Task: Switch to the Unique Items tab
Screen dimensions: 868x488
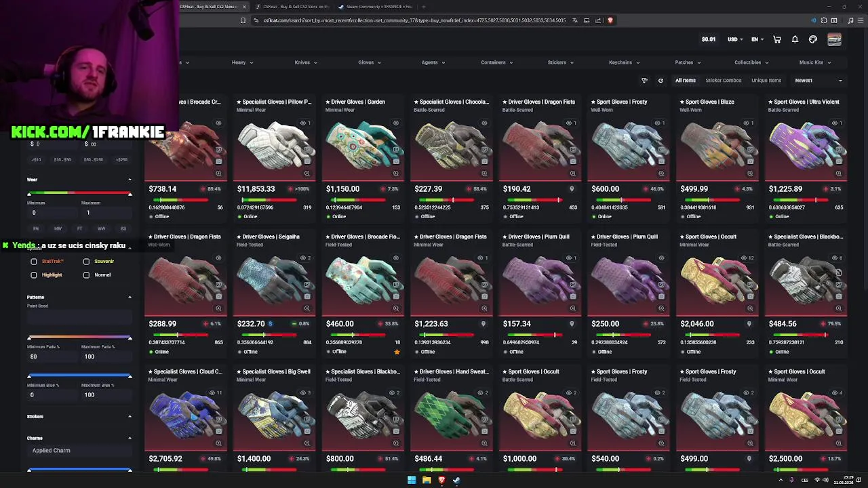Action: pos(766,81)
